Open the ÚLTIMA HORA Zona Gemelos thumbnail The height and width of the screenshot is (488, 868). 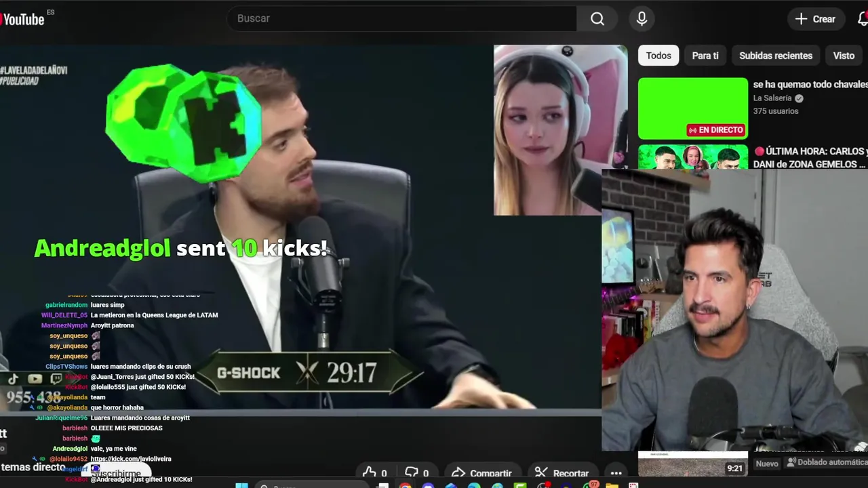click(x=693, y=157)
